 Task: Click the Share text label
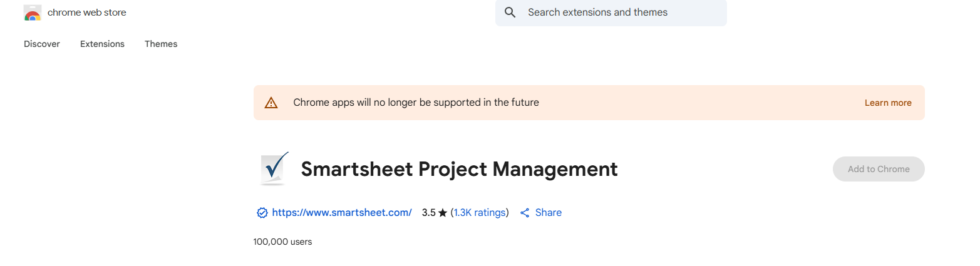[x=549, y=213]
